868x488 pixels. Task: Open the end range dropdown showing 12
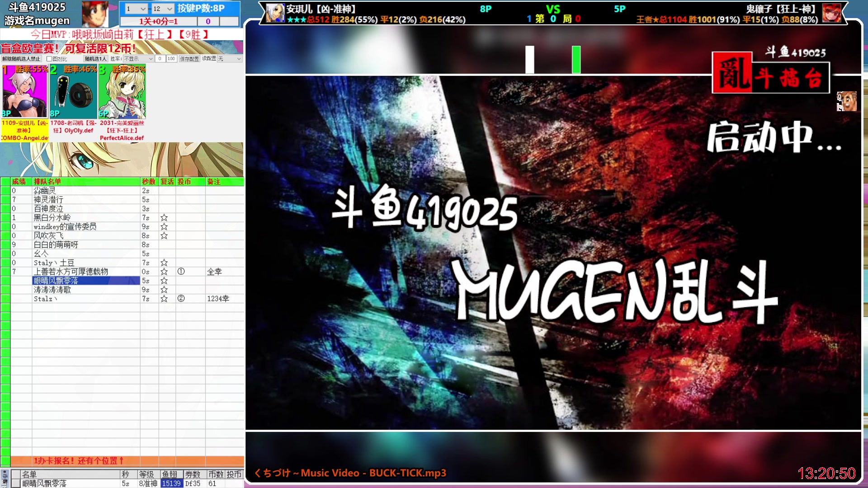(x=163, y=9)
